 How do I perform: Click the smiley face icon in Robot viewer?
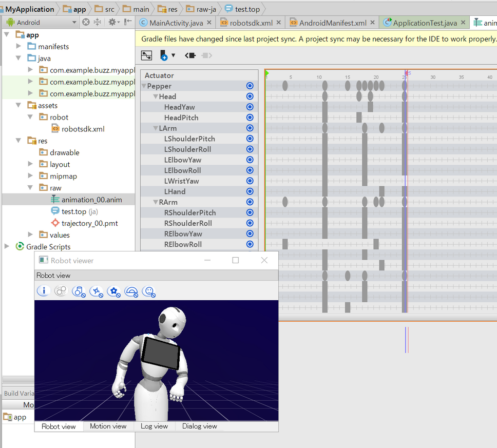coord(149,291)
